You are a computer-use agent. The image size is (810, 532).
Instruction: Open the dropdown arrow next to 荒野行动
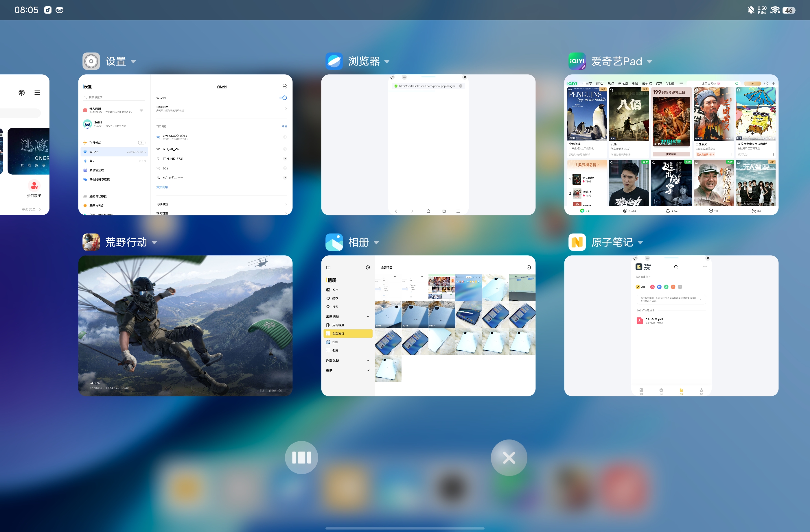tap(154, 243)
